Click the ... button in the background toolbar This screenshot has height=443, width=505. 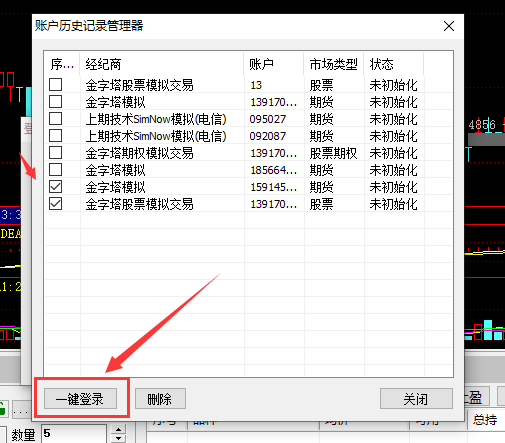tap(21, 411)
